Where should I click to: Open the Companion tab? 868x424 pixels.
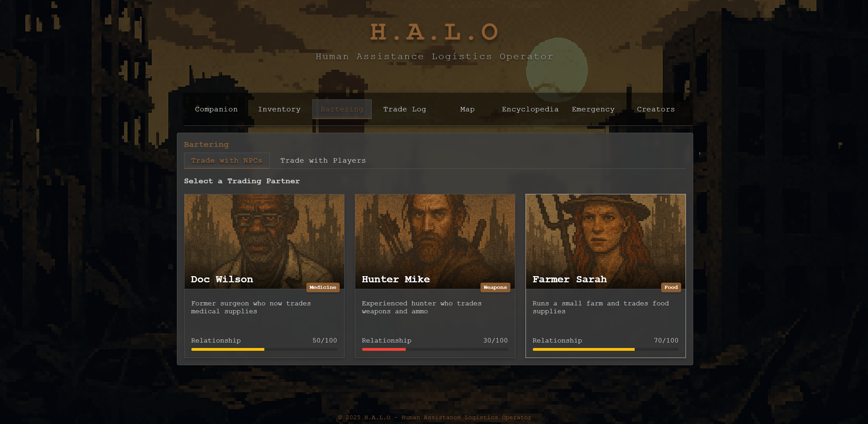[x=216, y=109]
